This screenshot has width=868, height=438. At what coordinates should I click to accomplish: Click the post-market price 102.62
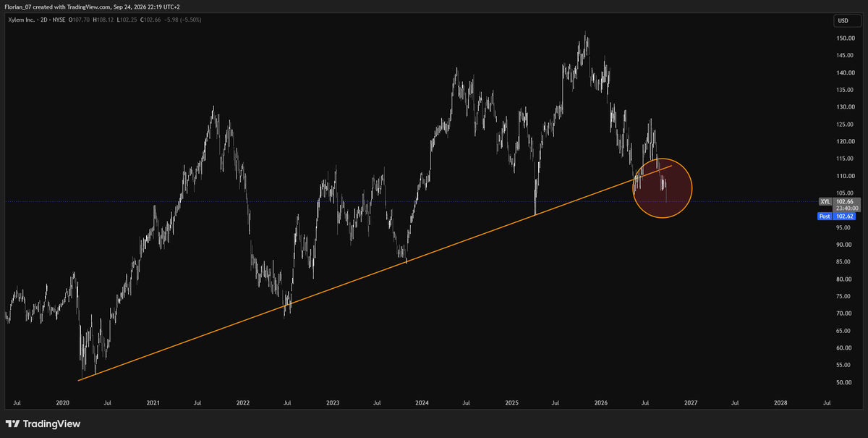[844, 216]
